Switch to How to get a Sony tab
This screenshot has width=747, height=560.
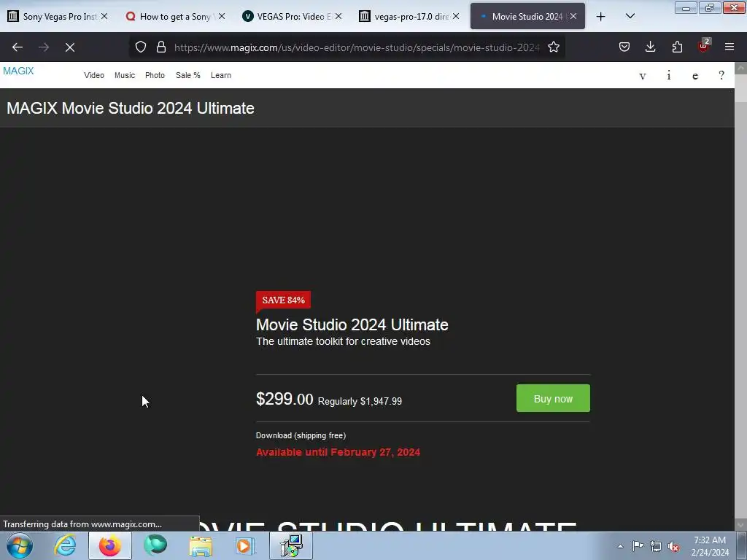click(175, 17)
